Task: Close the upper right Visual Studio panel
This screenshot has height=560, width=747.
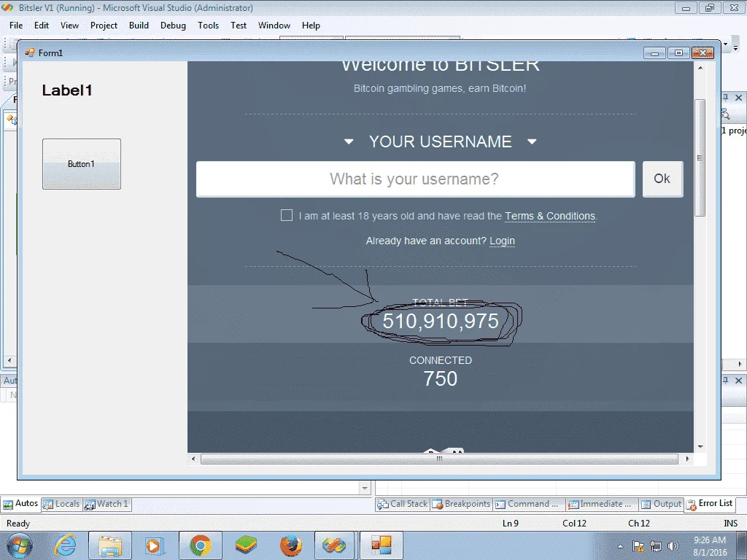Action: [x=738, y=98]
